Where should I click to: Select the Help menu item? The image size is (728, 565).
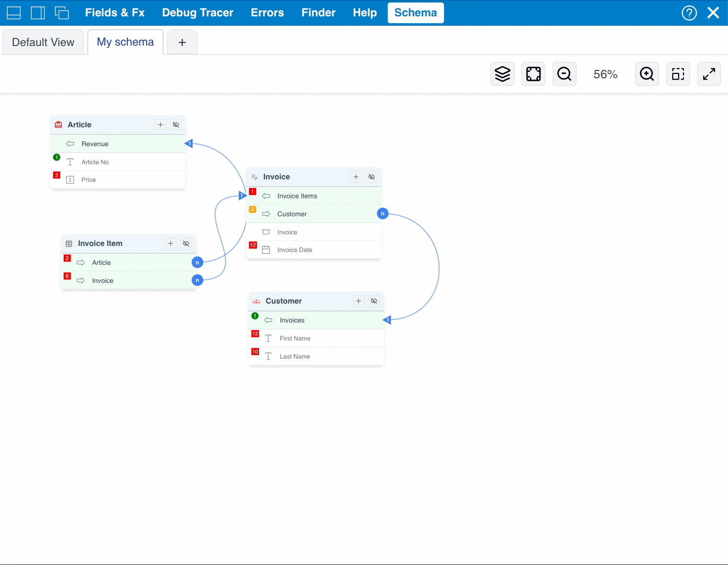[x=365, y=13]
